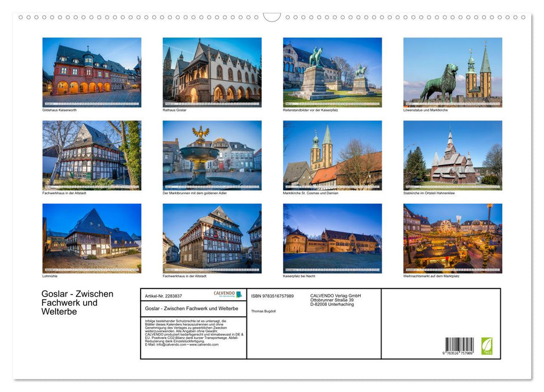
Task: Click caption 'Reiterstandbilder vor der Kaiserpfalz'
Action: 310,110
